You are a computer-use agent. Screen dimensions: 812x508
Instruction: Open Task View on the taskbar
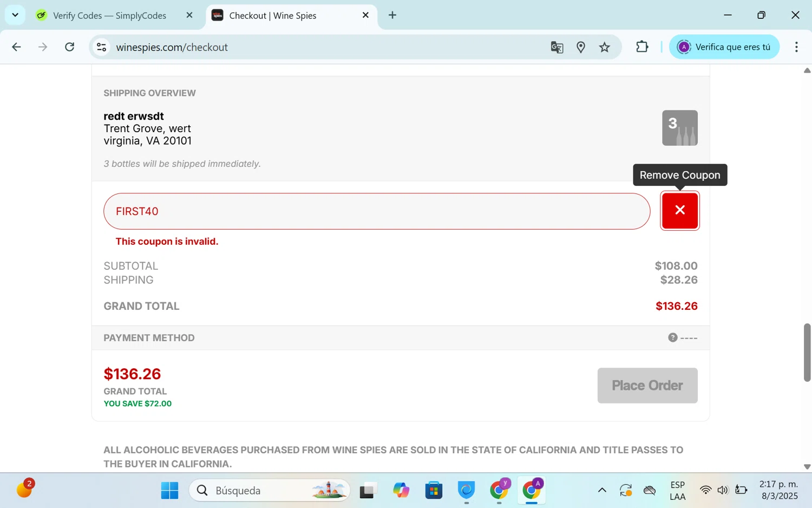368,491
